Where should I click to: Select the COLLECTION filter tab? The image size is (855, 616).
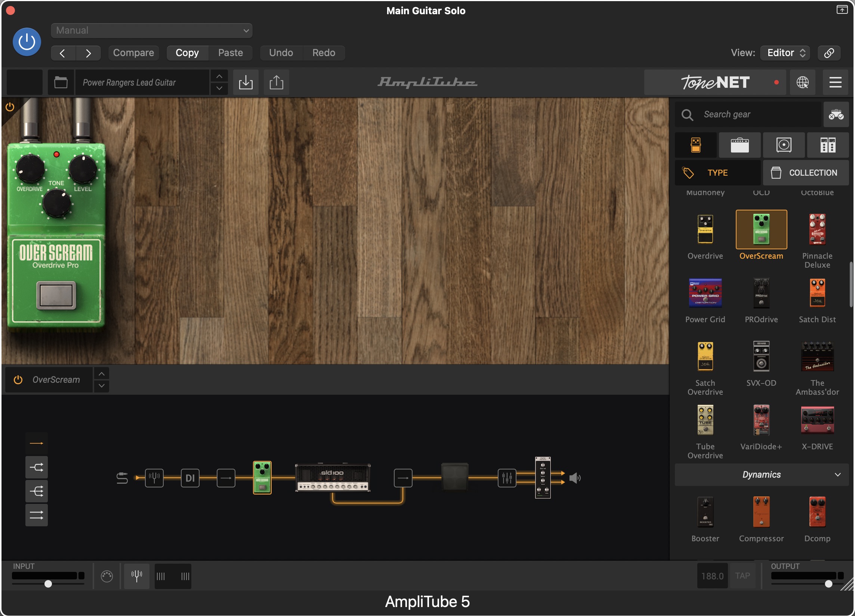click(806, 173)
